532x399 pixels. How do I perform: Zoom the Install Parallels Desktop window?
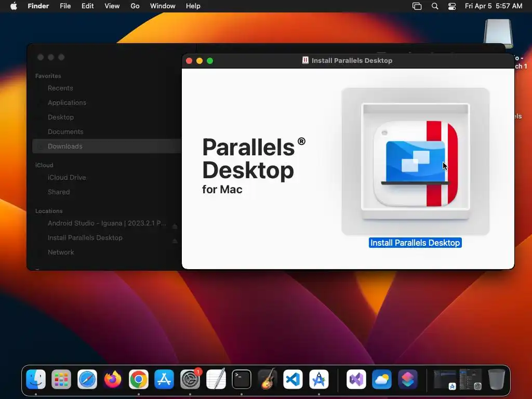[x=210, y=61]
